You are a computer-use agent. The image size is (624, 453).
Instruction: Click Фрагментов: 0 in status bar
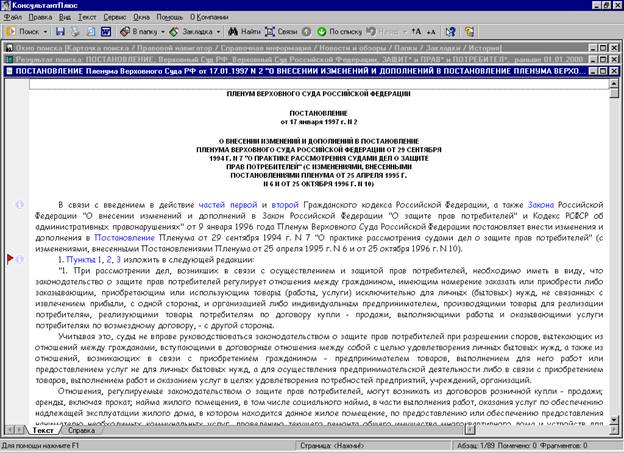click(x=563, y=445)
